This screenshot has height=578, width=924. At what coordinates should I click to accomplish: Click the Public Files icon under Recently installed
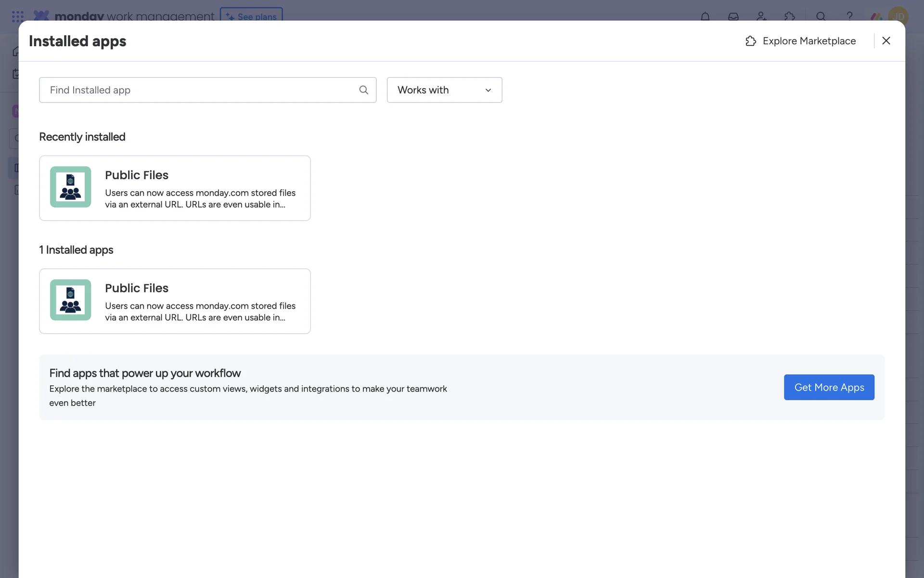(x=70, y=187)
